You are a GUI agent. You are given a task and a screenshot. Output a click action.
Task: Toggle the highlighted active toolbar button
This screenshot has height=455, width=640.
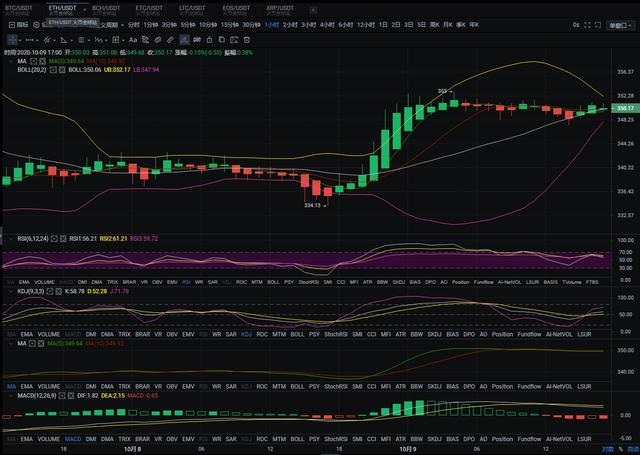coord(184,40)
